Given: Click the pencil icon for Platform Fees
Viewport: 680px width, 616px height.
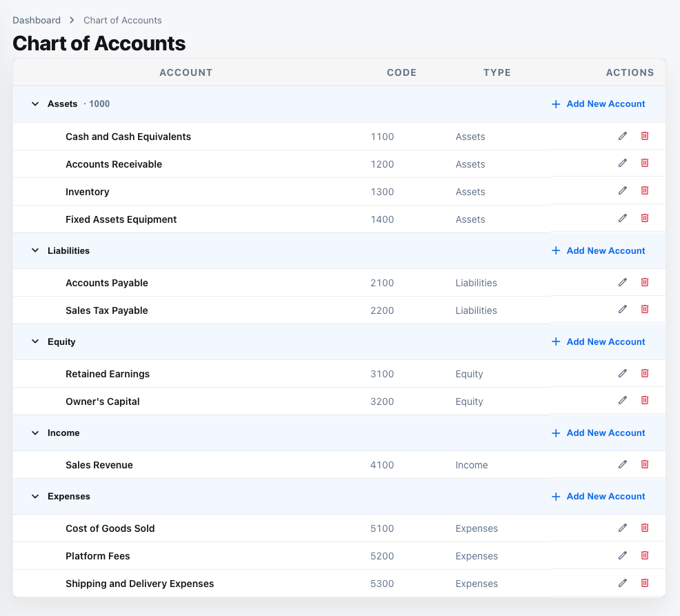Looking at the screenshot, I should click(x=623, y=555).
